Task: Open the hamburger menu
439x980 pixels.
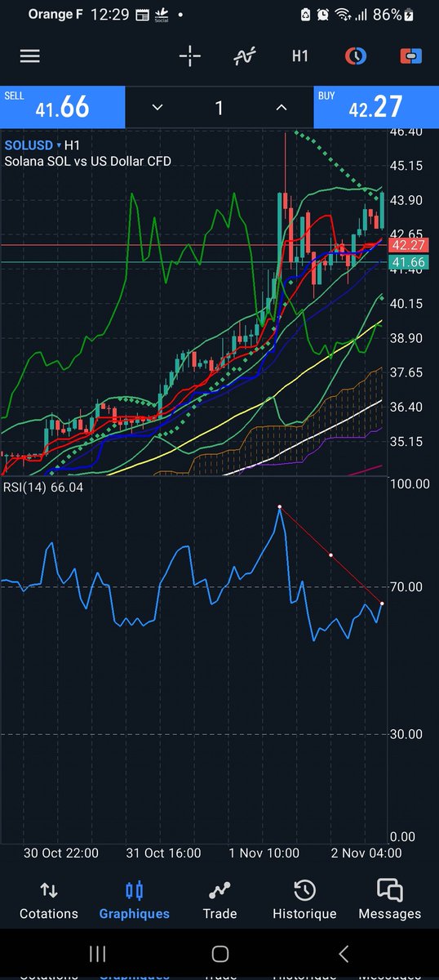Action: (30, 56)
